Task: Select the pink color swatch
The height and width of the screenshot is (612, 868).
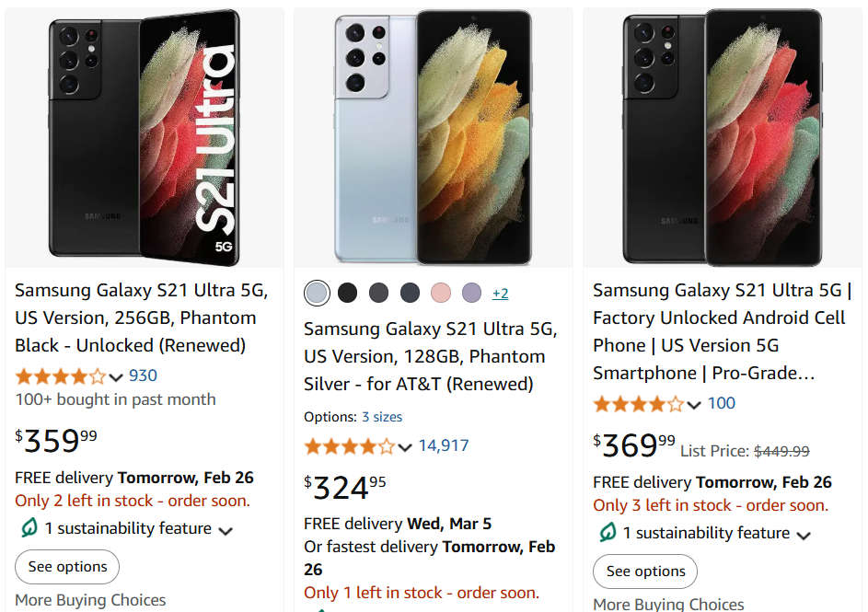Action: [x=441, y=293]
